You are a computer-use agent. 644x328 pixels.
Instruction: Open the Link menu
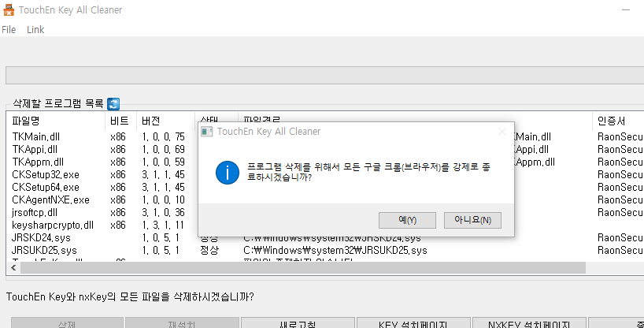click(35, 30)
